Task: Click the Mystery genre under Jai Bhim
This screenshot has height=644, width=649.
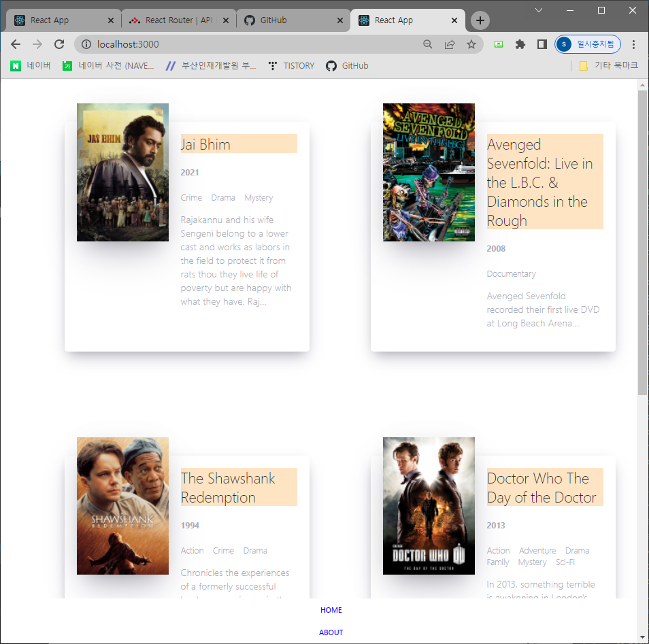Action: coord(259,198)
